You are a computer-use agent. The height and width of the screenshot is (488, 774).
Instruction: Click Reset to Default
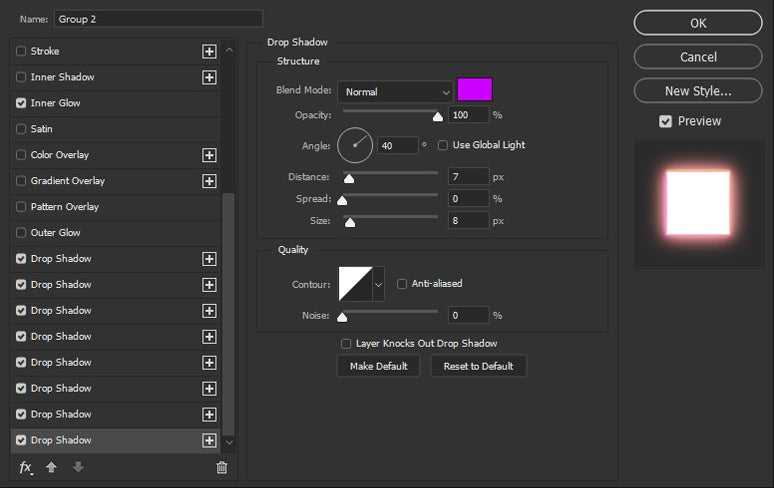(x=478, y=366)
